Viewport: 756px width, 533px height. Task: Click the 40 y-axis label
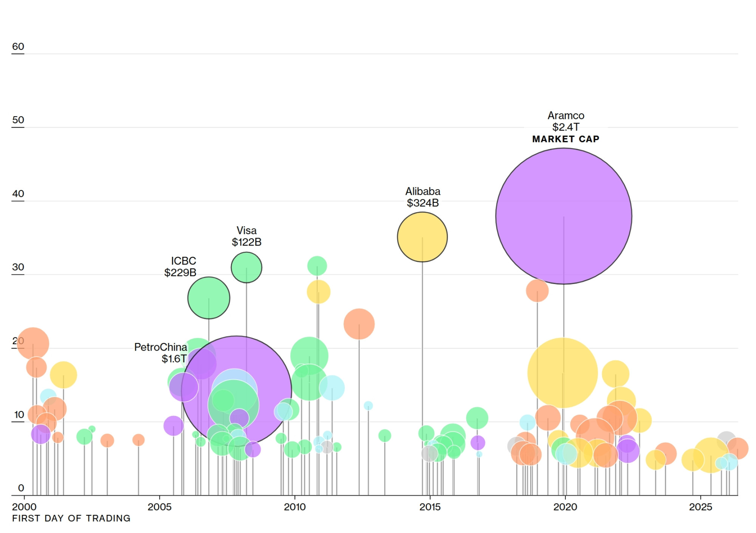pos(18,194)
